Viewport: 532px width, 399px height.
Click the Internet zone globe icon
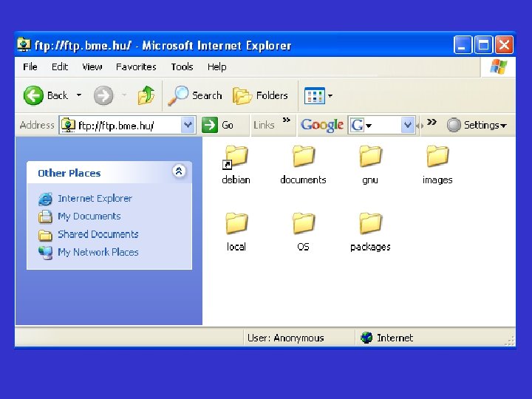366,338
